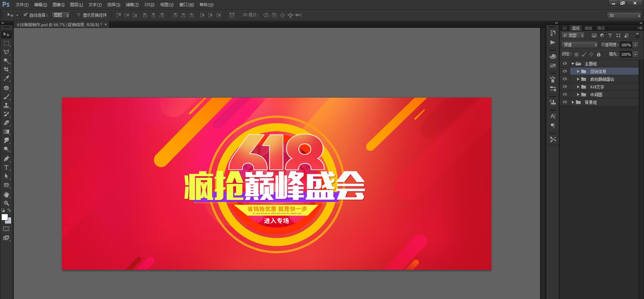Enable the 显示变换控件 checkbox

[x=79, y=15]
